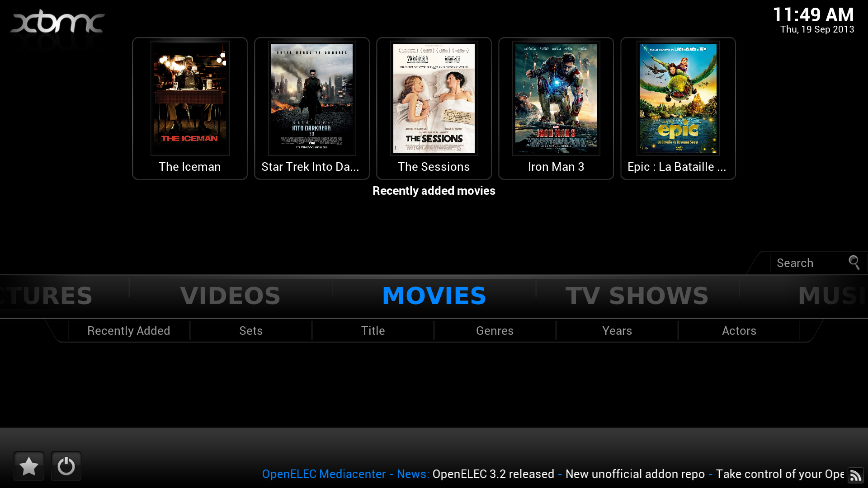Open Star Trek Into Darkness poster

pos(312,99)
